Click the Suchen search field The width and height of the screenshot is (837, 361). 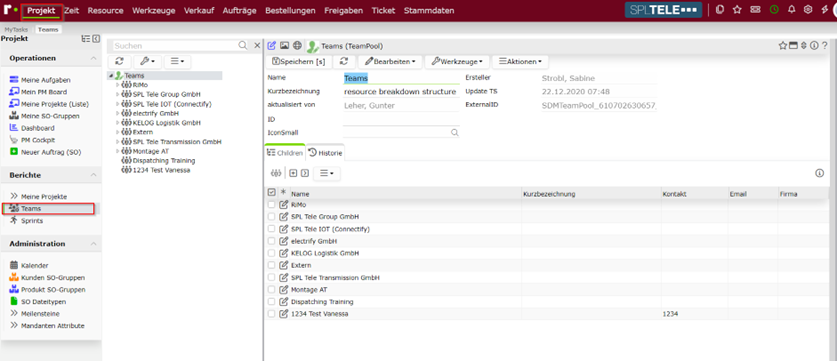[175, 46]
